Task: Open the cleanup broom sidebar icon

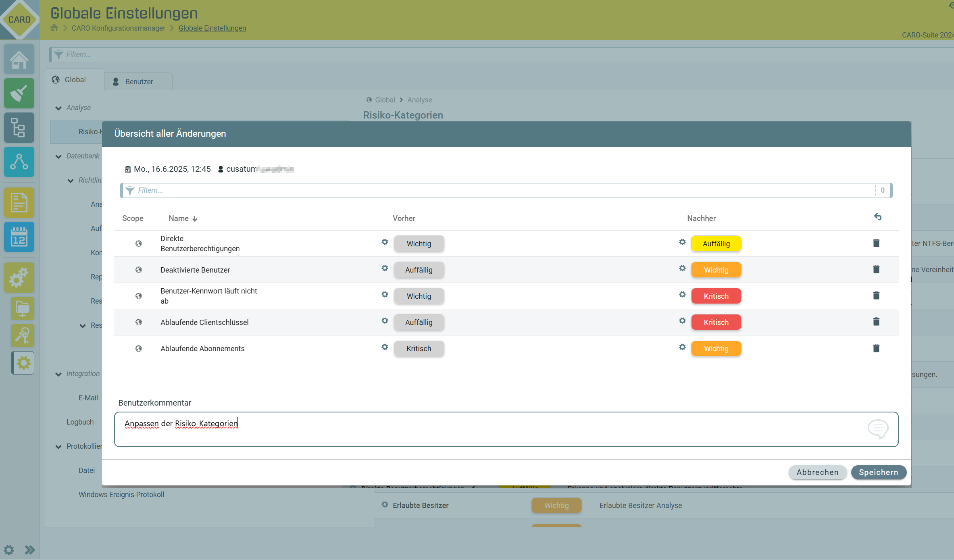Action: coord(19,94)
